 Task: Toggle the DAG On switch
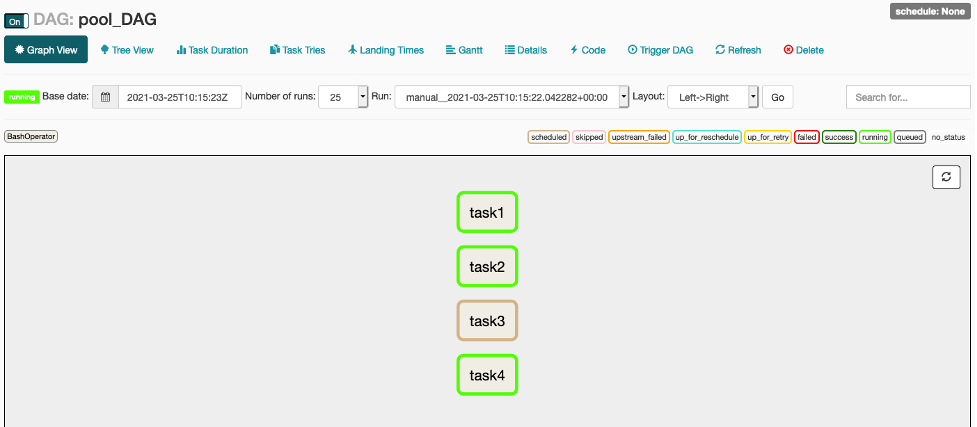[17, 20]
